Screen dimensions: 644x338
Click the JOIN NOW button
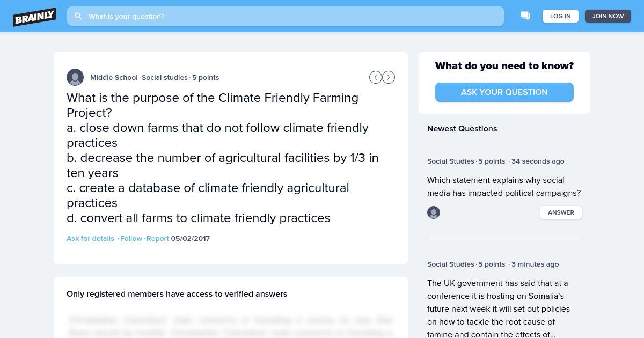(x=608, y=16)
